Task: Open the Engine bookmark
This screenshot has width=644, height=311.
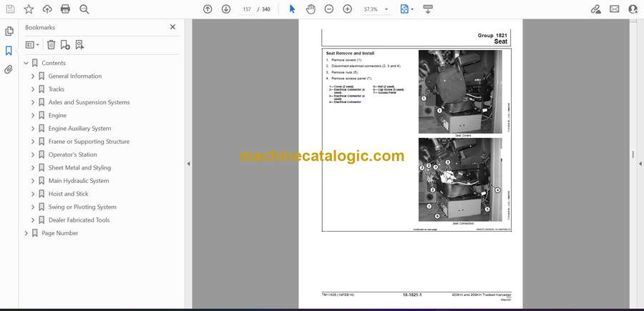Action: coord(57,115)
